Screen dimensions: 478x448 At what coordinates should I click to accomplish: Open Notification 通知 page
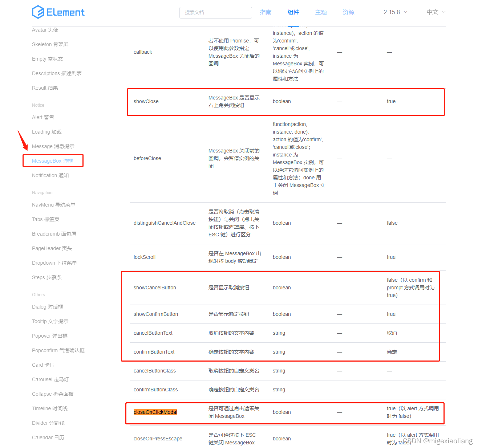50,175
